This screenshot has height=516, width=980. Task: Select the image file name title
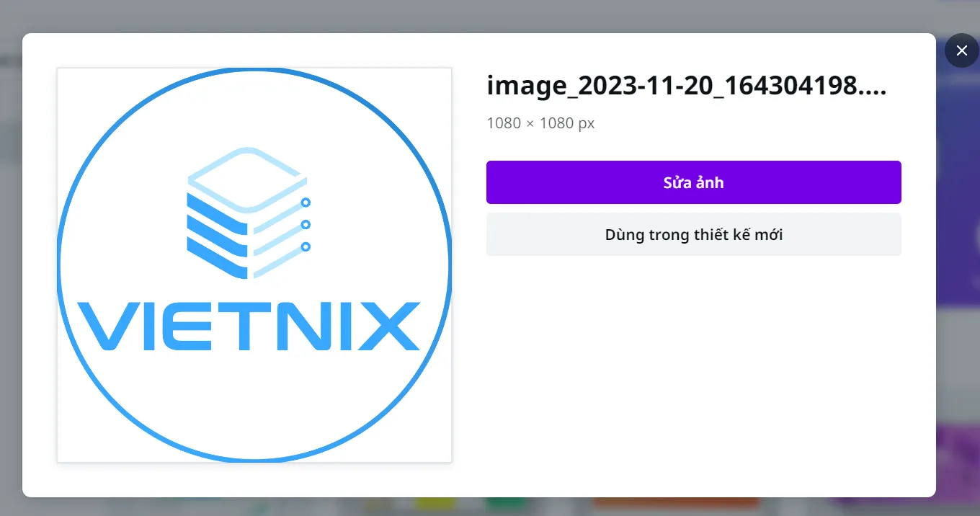pyautogui.click(x=687, y=86)
